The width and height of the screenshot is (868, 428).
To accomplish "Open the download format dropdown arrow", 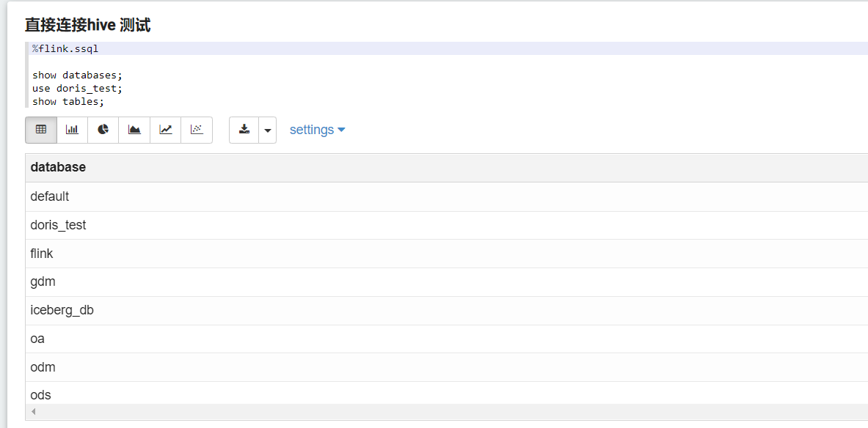I will point(267,130).
